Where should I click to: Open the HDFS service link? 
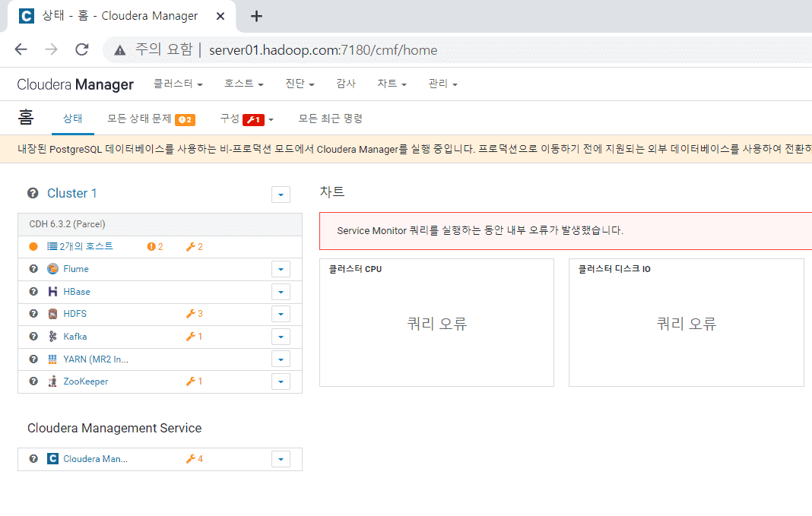click(75, 314)
